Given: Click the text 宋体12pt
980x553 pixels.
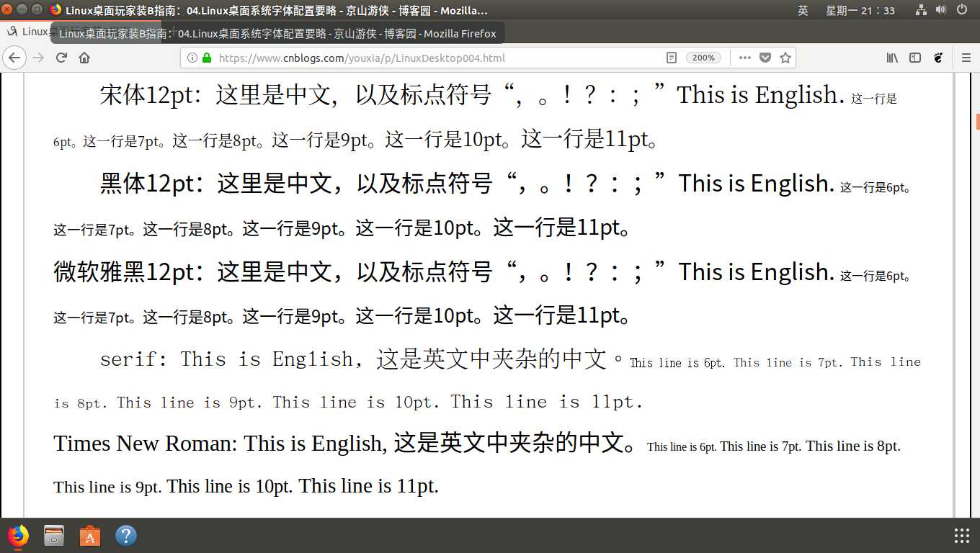Looking at the screenshot, I should 146,94.
